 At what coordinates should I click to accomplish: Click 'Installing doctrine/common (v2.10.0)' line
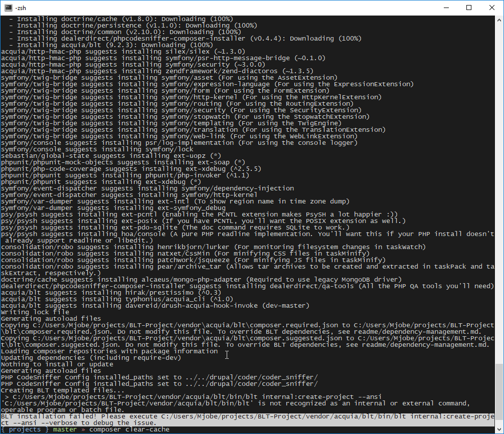(125, 32)
